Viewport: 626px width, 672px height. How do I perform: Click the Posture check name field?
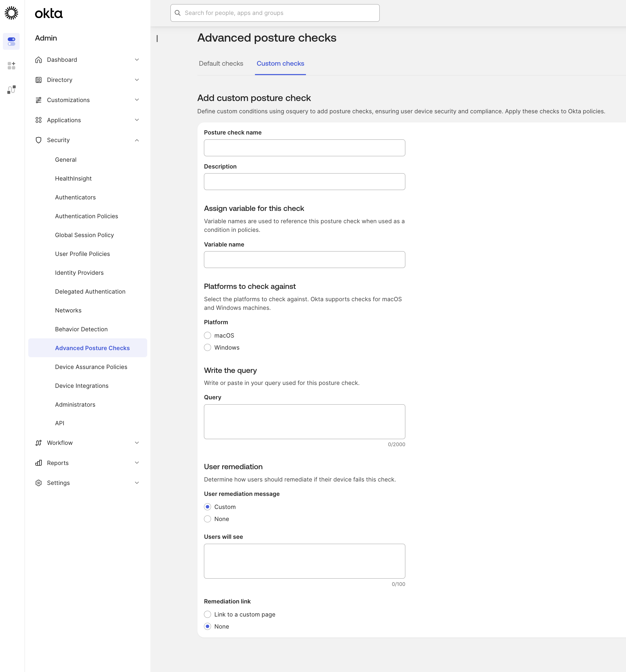coord(304,148)
